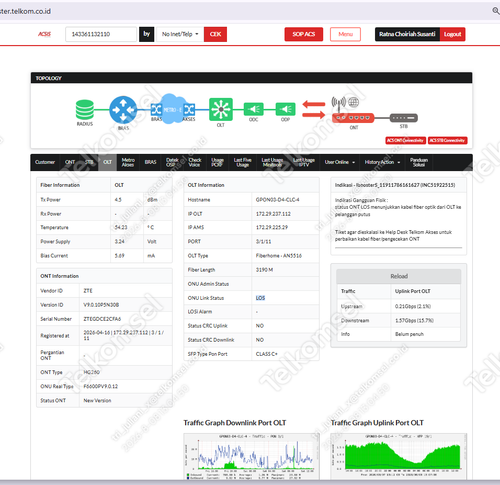Click the RADIUS database icon in topology

84,110
